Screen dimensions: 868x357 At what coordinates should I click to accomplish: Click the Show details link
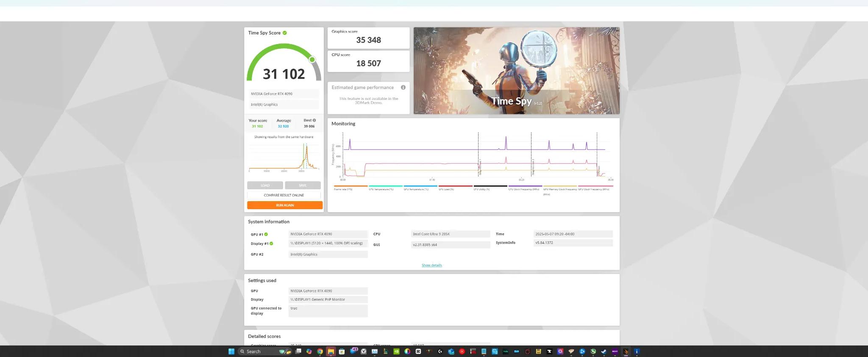[x=431, y=265]
